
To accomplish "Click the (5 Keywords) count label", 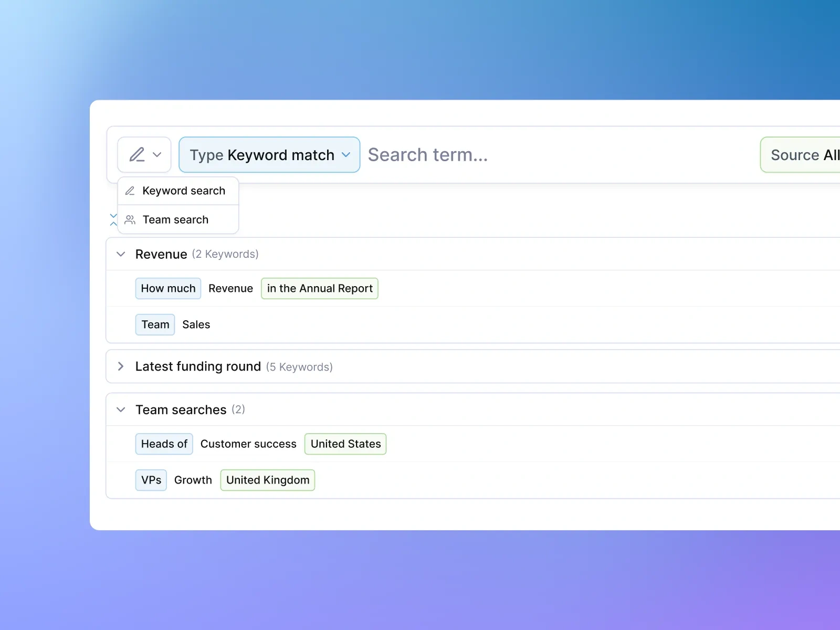I will (299, 367).
